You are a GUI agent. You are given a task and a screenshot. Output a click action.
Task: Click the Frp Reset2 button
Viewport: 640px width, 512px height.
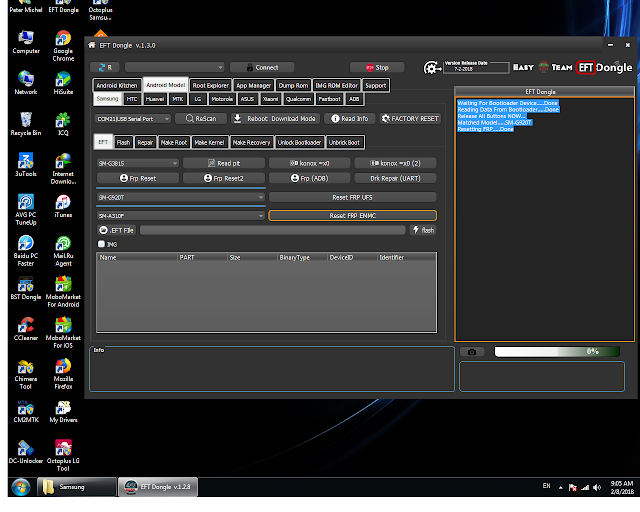(x=224, y=178)
